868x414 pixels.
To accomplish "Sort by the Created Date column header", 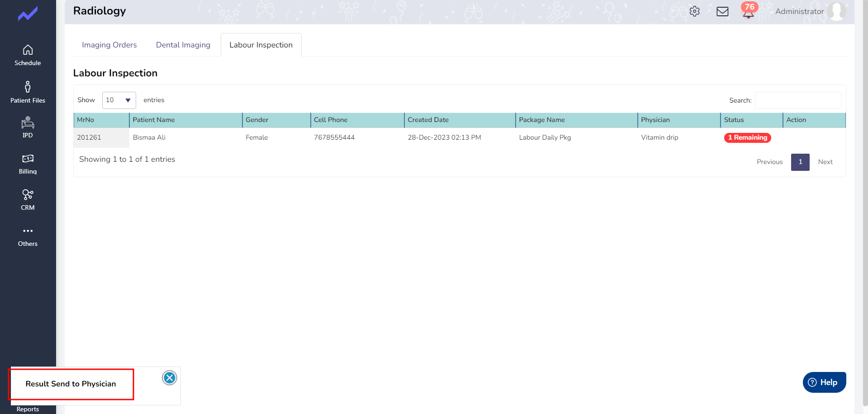I will click(460, 120).
